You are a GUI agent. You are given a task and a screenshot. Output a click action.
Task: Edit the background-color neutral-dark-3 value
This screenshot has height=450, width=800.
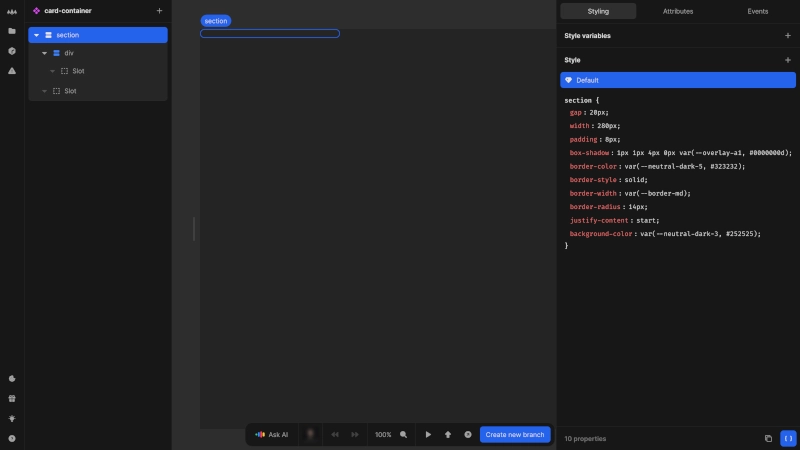pyautogui.click(x=701, y=234)
